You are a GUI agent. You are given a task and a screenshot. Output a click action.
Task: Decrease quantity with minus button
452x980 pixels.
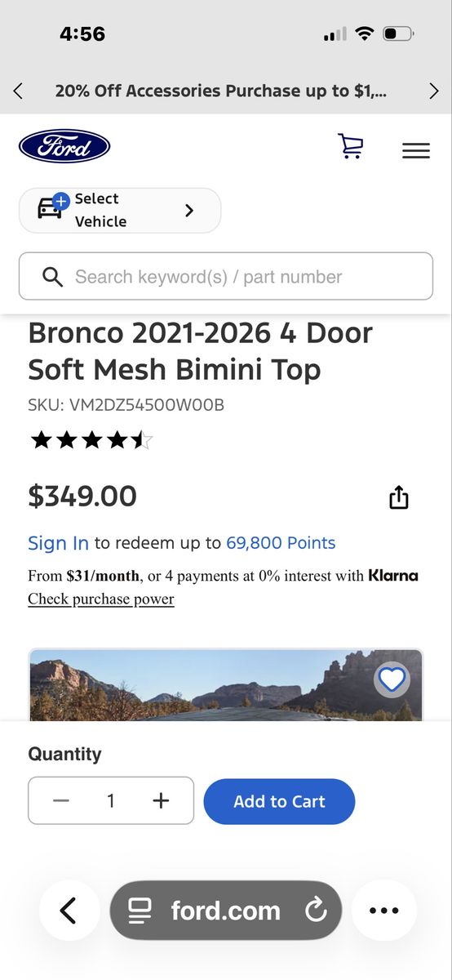(x=61, y=801)
